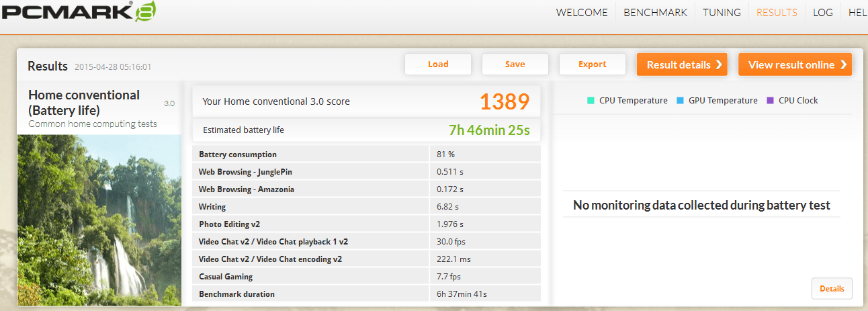This screenshot has height=311, width=868.
Task: Click the Home conventional (Battery life) title
Action: pos(84,102)
